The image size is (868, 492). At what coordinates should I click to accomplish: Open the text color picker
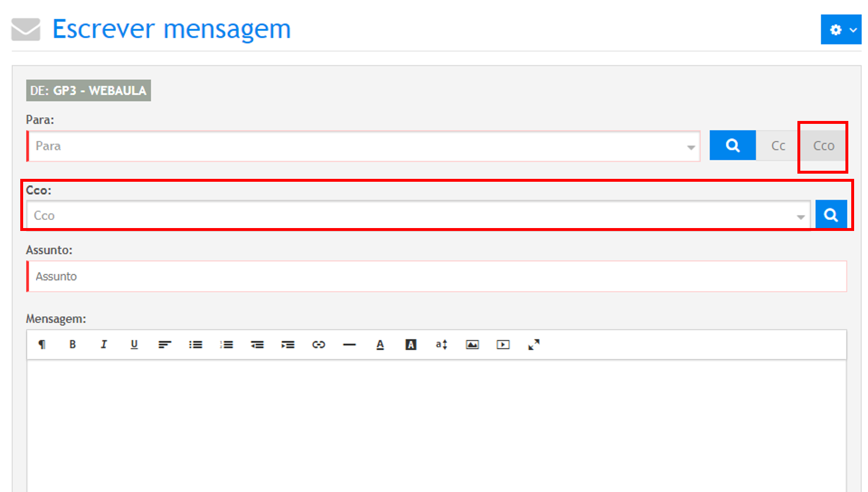[x=380, y=344]
